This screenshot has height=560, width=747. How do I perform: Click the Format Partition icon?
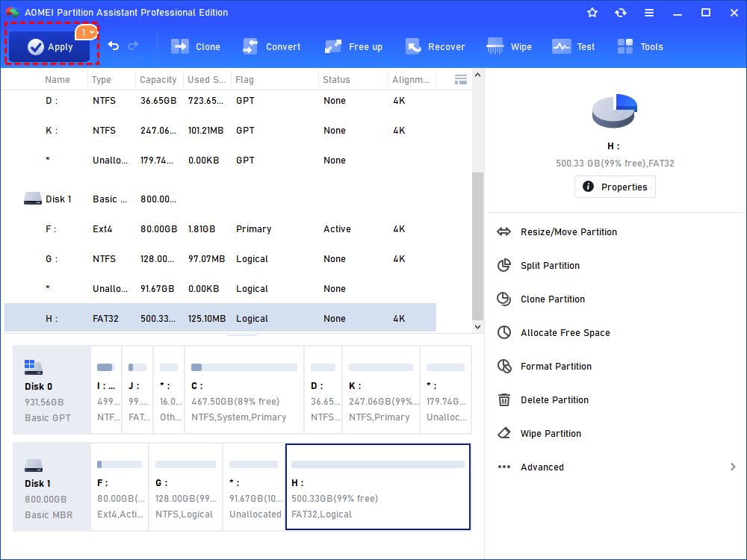click(x=504, y=366)
